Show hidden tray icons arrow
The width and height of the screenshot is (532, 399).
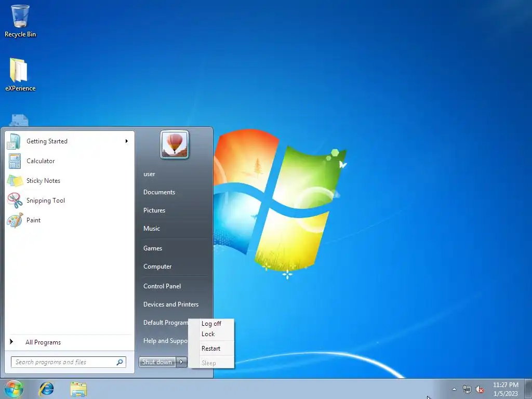click(454, 389)
